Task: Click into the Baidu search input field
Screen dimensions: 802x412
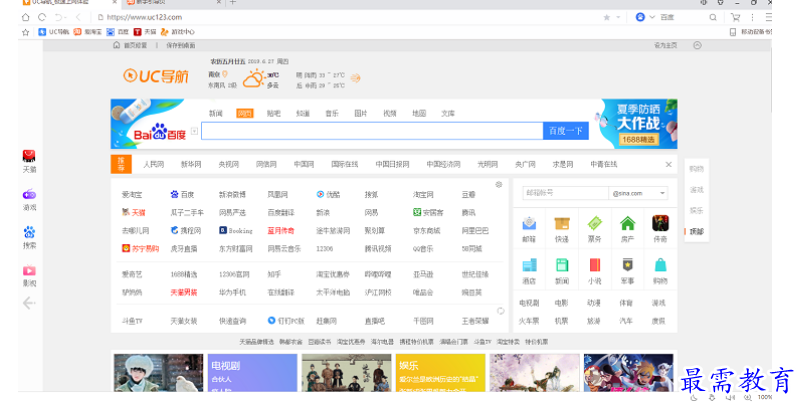Action: [372, 131]
